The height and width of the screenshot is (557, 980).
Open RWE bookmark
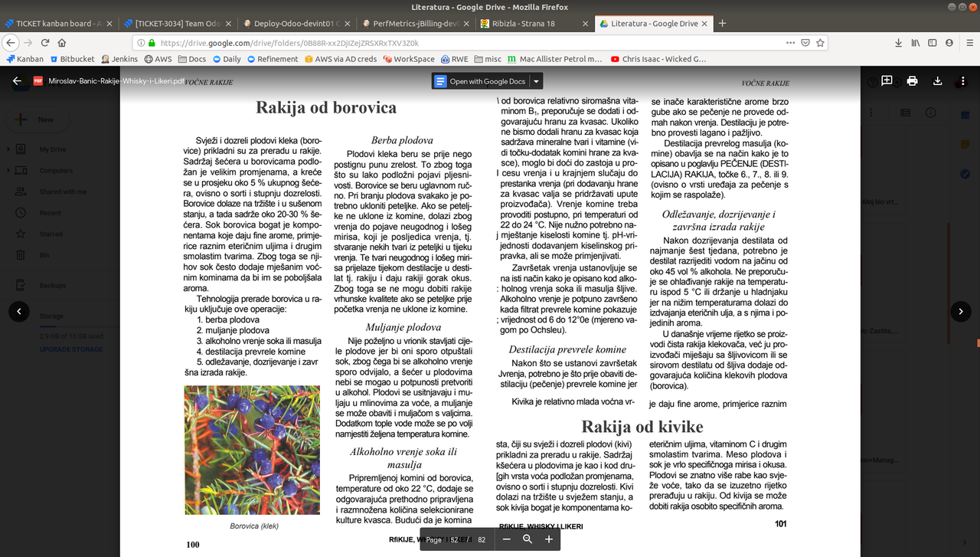click(x=454, y=59)
